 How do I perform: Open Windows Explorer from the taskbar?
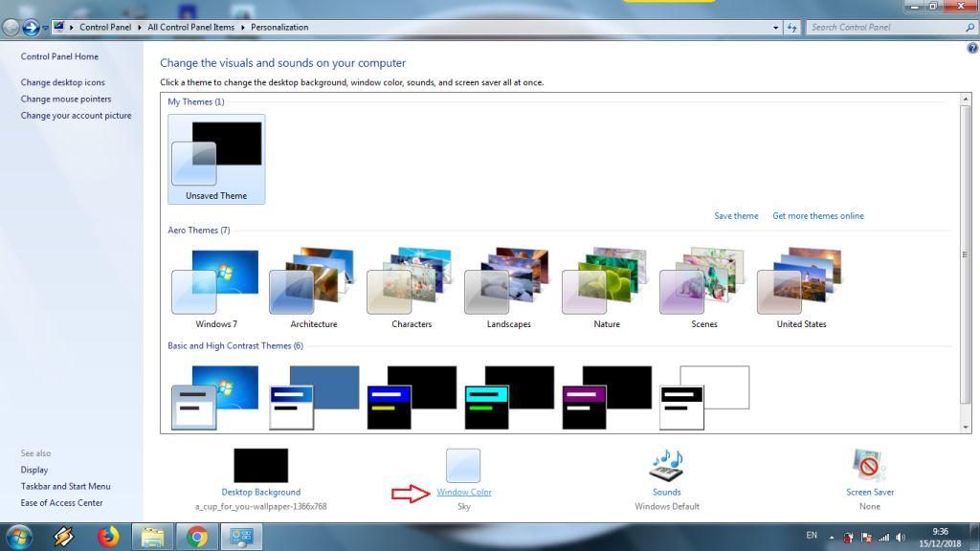coord(152,537)
